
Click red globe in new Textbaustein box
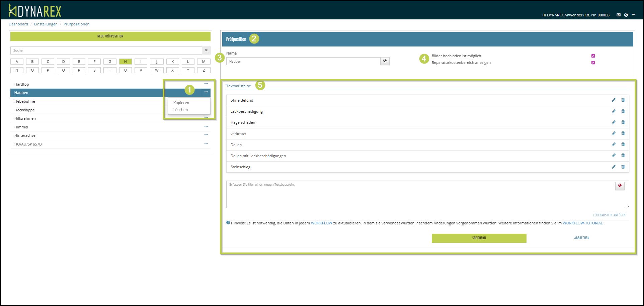620,186
